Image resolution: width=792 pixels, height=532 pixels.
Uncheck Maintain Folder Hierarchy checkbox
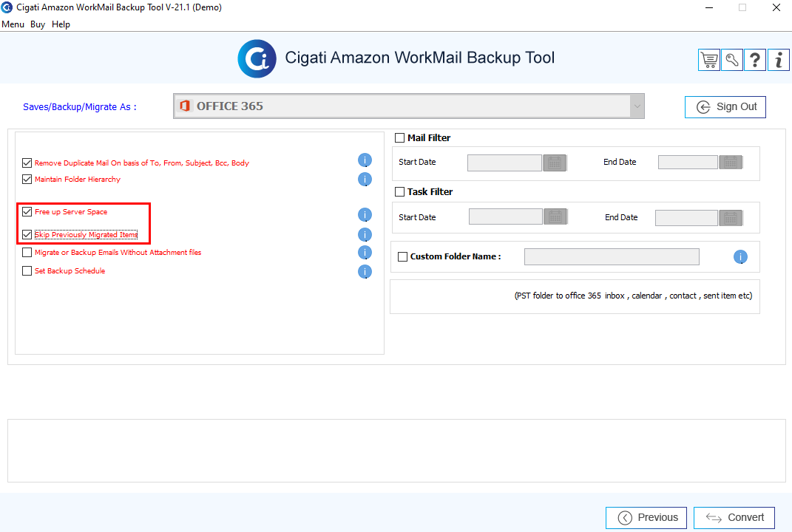point(27,180)
